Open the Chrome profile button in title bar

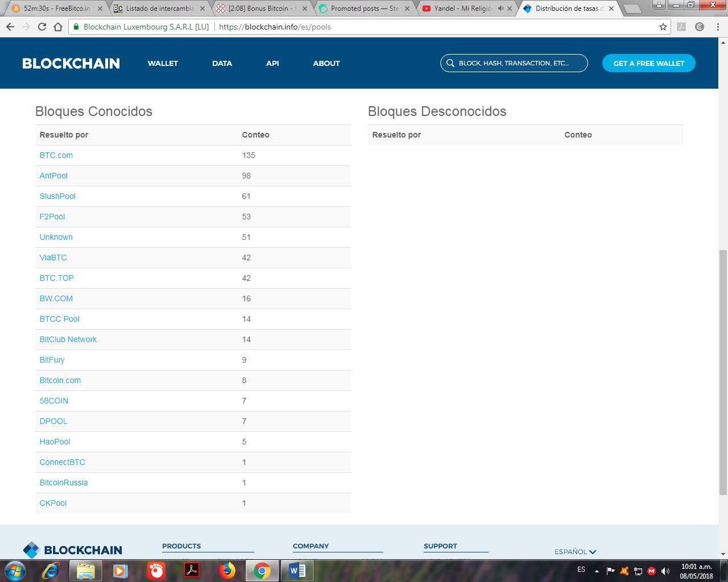click(659, 5)
